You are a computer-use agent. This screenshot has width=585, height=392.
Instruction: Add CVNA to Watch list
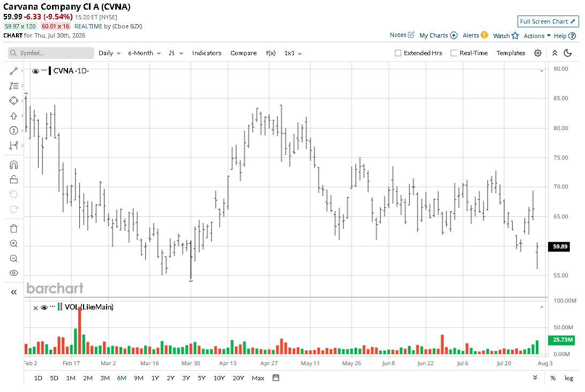506,35
